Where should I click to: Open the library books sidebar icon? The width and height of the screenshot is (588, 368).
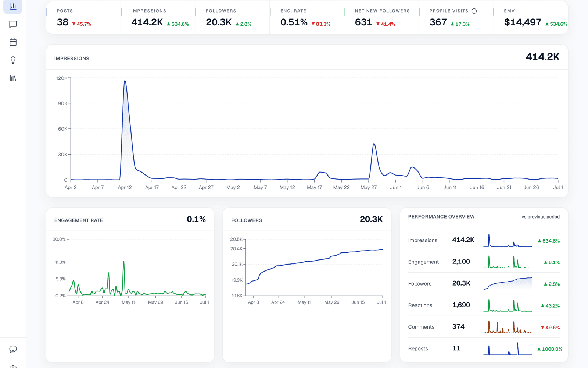(x=13, y=78)
